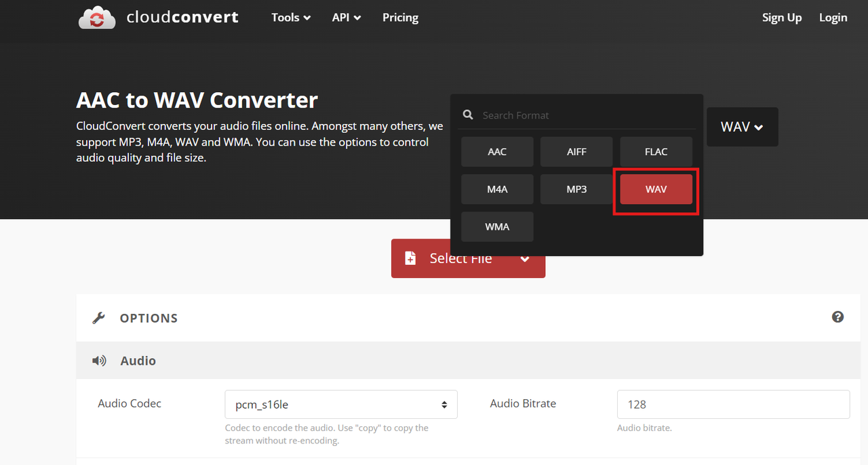The image size is (868, 465).
Task: Select the FLAC format
Action: [656, 152]
